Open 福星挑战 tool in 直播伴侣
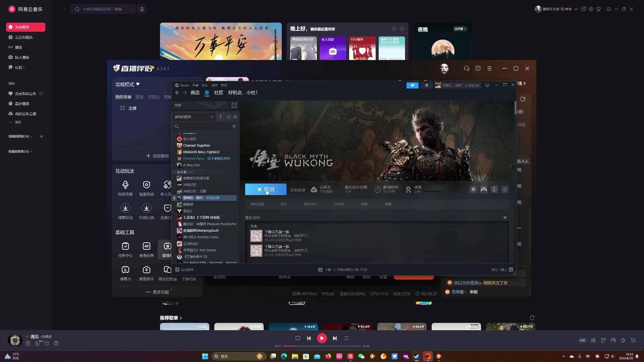644x362 pixels. pyautogui.click(x=147, y=188)
